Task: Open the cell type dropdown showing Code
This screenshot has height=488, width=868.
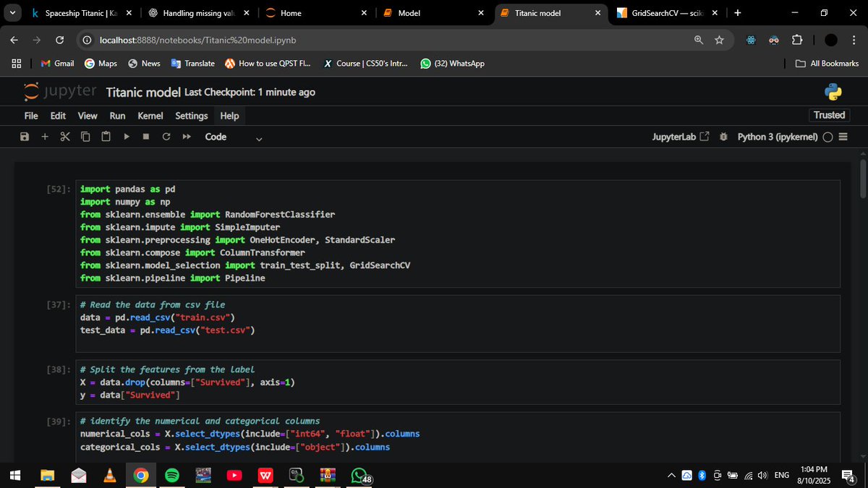Action: (233, 137)
